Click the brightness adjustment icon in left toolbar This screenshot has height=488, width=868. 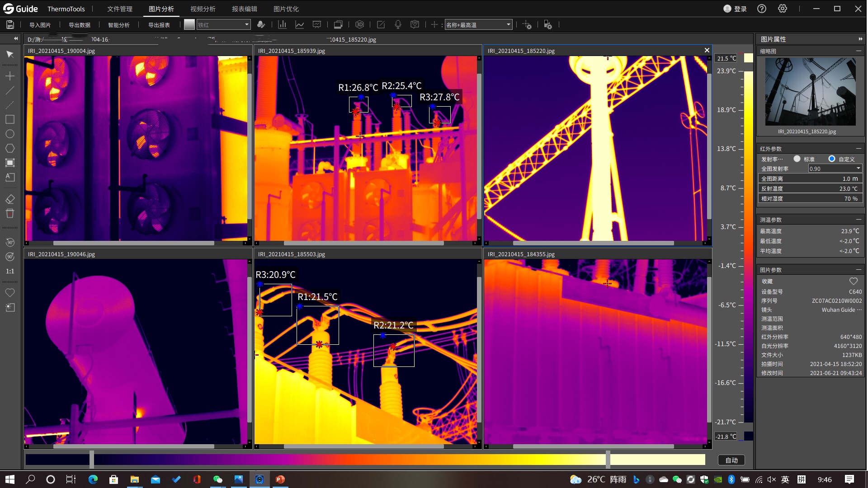tap(10, 307)
